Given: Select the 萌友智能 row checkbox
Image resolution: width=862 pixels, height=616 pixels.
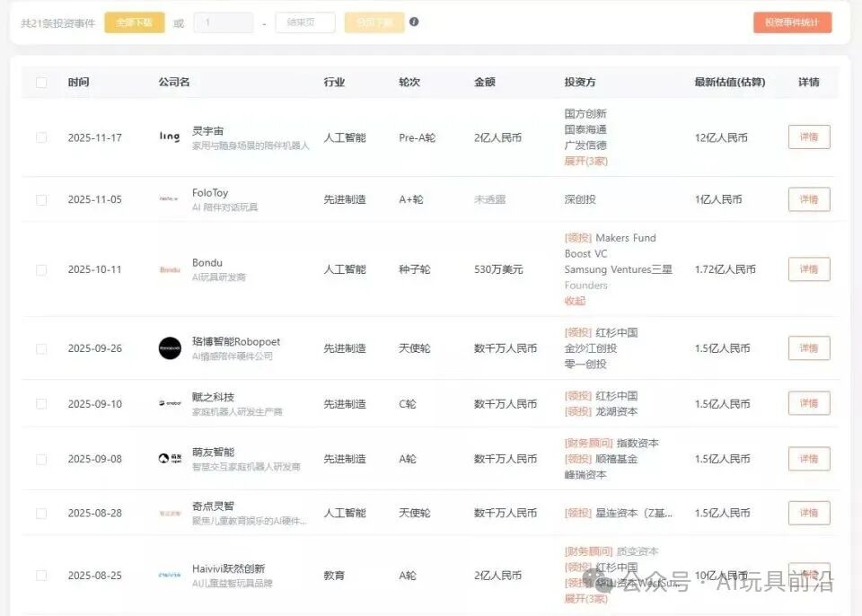Looking at the screenshot, I should point(41,459).
